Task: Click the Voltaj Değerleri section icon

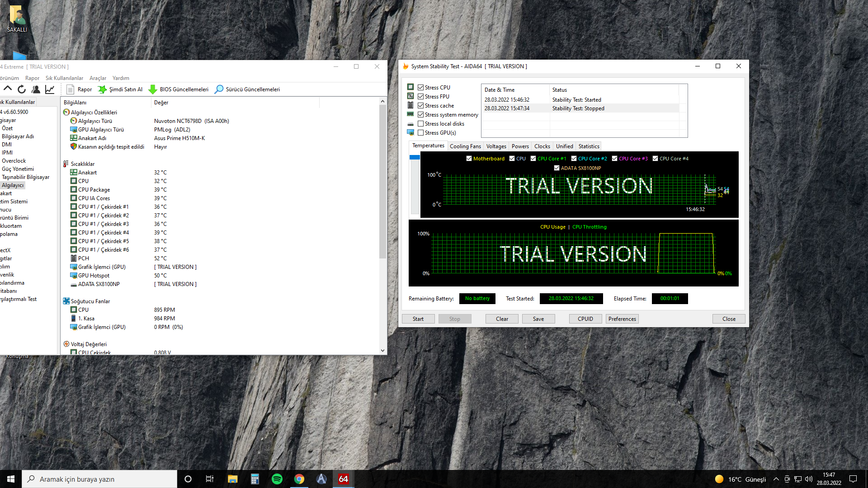Action: 66,344
